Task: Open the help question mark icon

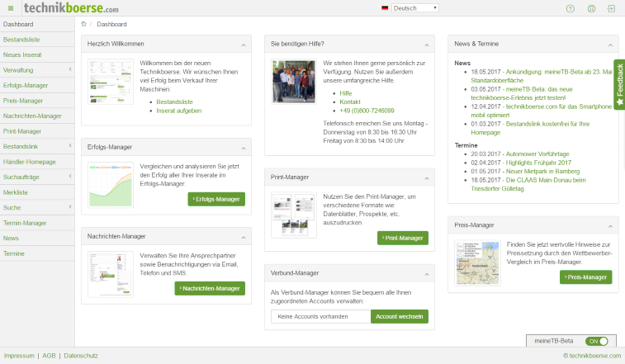Action: click(570, 8)
